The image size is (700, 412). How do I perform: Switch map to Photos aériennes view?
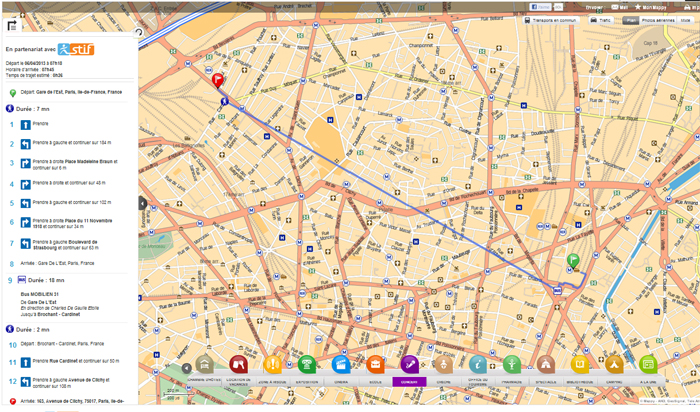(657, 19)
